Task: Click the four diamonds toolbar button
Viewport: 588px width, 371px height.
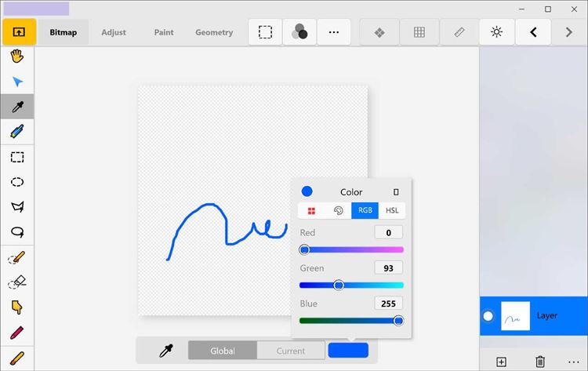Action: click(x=379, y=32)
